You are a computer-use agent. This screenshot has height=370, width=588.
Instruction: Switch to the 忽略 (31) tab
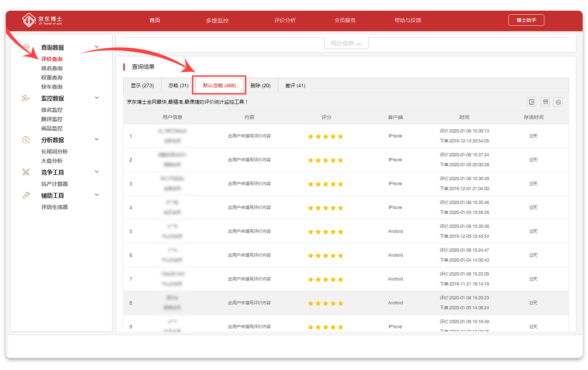point(178,86)
